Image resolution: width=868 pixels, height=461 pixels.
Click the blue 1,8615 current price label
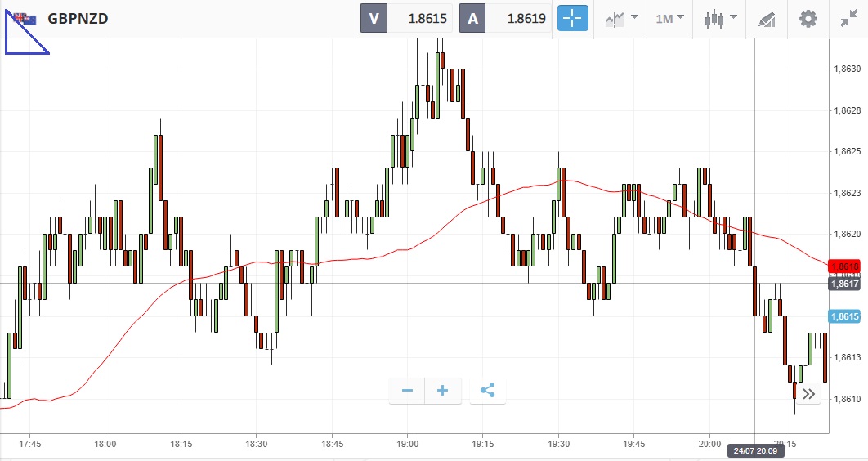tap(844, 316)
